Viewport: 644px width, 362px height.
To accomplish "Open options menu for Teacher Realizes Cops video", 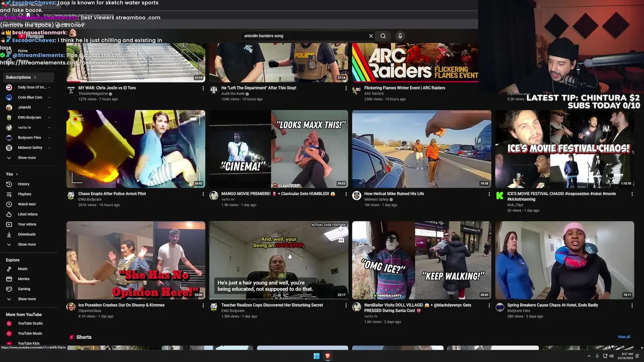I will (346, 305).
